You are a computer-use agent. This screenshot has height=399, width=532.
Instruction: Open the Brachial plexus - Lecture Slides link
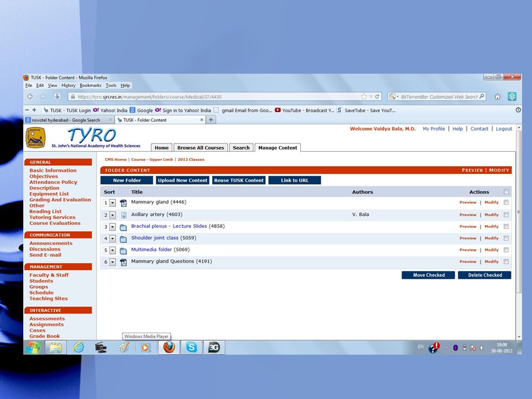point(169,226)
